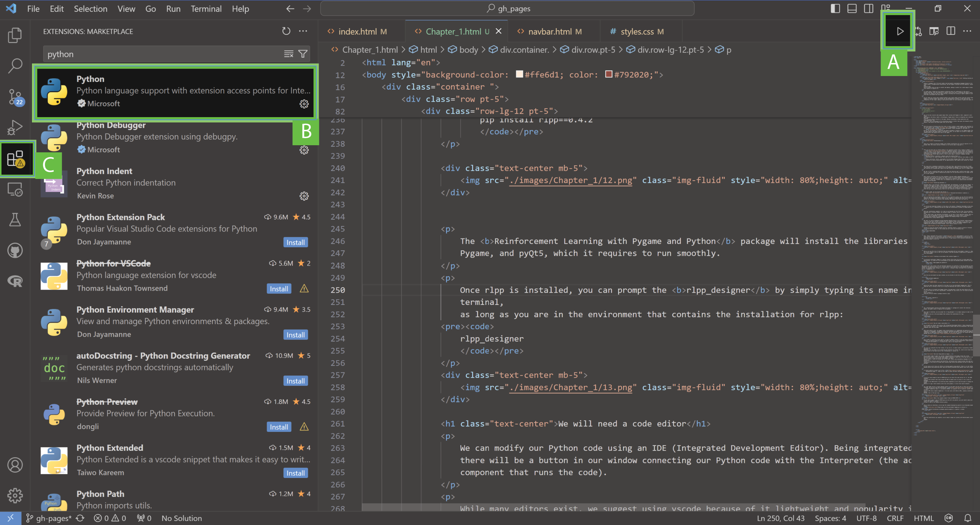Click the run play button in editor toolbar

(x=900, y=31)
